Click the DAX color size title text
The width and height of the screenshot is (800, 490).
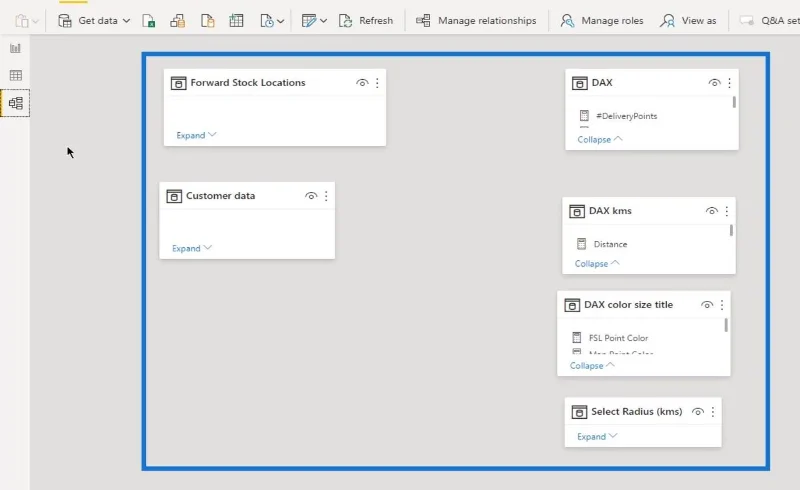tap(629, 304)
